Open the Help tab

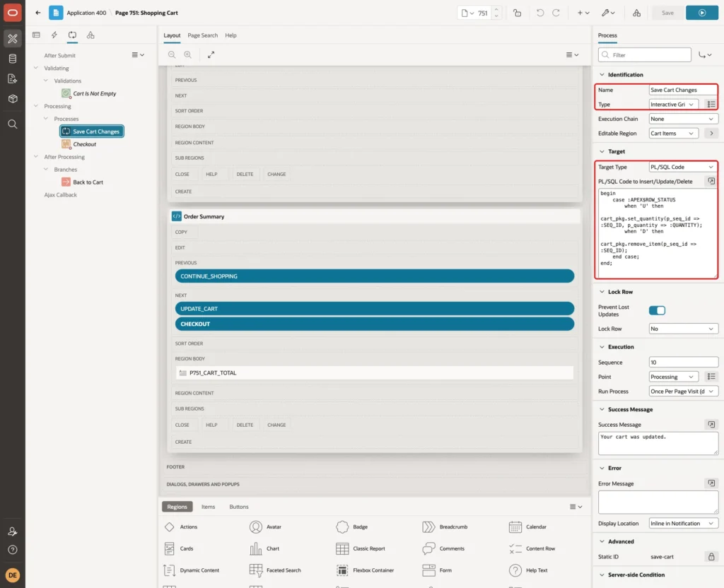tap(231, 35)
